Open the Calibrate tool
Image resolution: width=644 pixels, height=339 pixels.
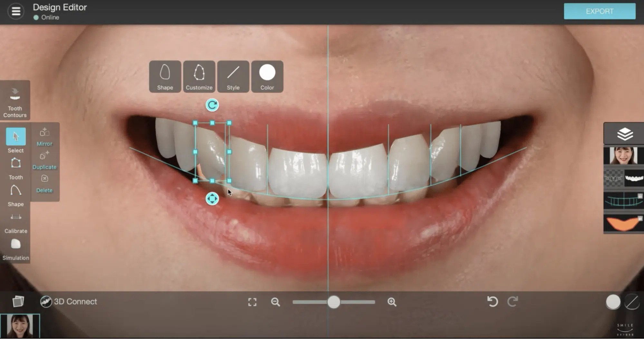click(x=16, y=222)
